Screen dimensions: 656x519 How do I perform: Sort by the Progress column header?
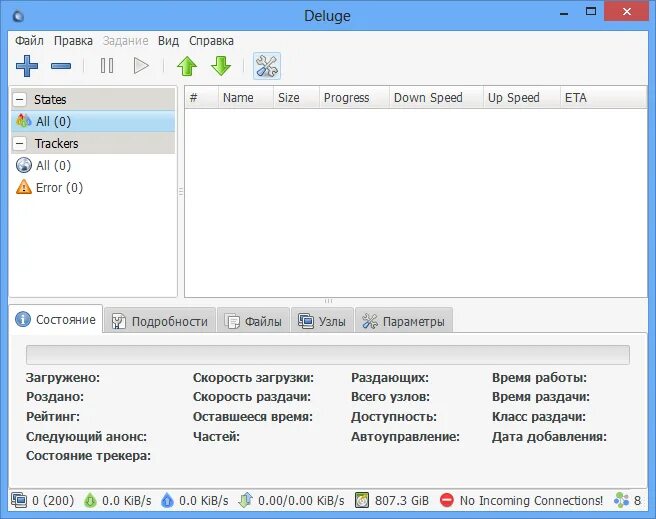[354, 97]
